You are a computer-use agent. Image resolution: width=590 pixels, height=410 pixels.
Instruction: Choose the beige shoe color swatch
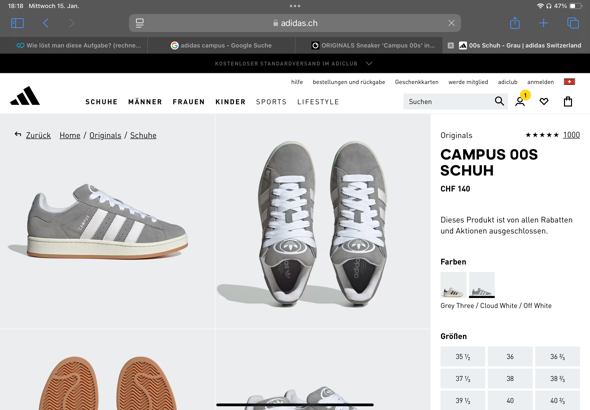pyautogui.click(x=453, y=285)
